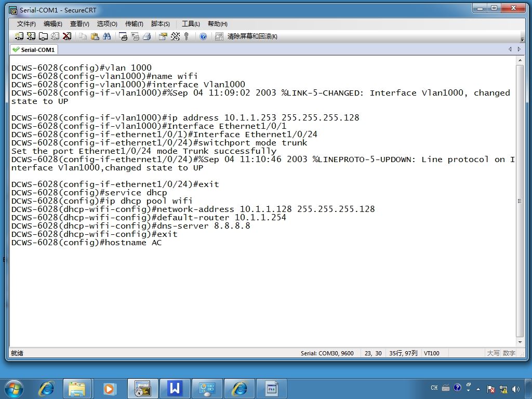Click the 'ip dhcp pool wifi' line

102,201
